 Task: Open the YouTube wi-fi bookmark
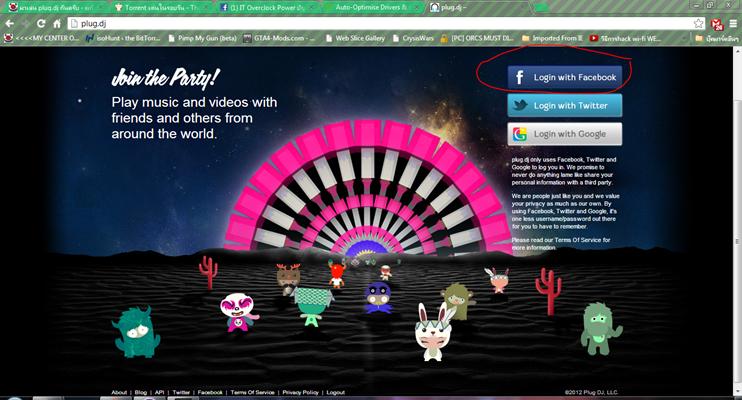(626, 38)
